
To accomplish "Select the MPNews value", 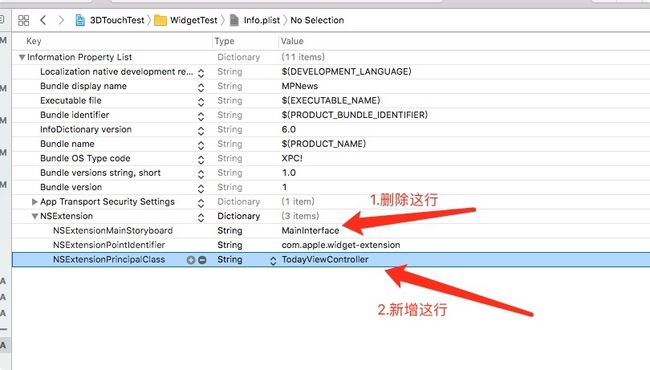I will coord(300,86).
